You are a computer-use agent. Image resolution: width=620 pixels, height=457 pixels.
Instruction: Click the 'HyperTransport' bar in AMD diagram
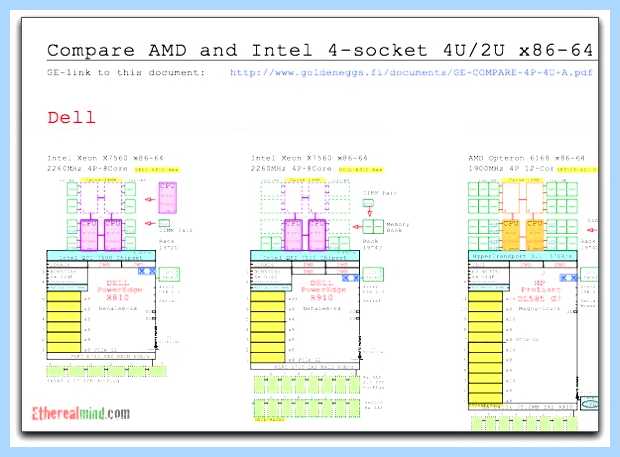(522, 256)
